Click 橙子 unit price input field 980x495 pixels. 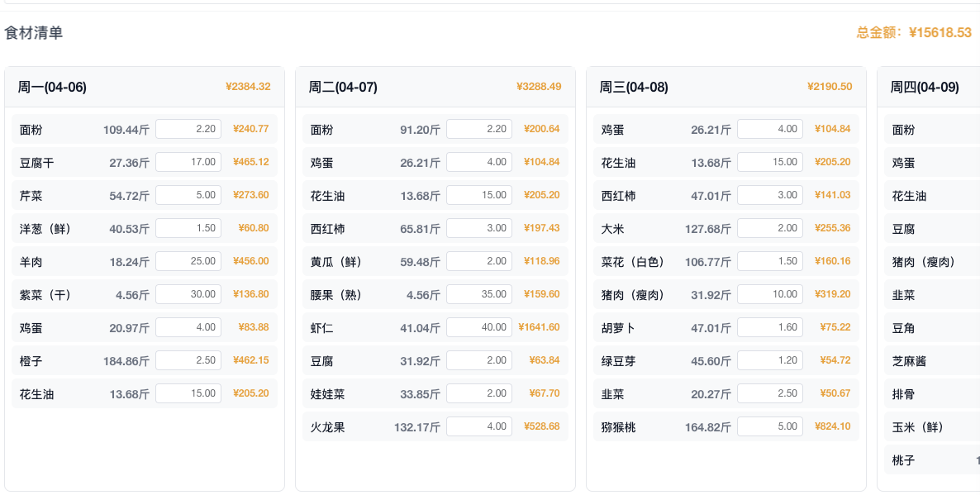188,360
